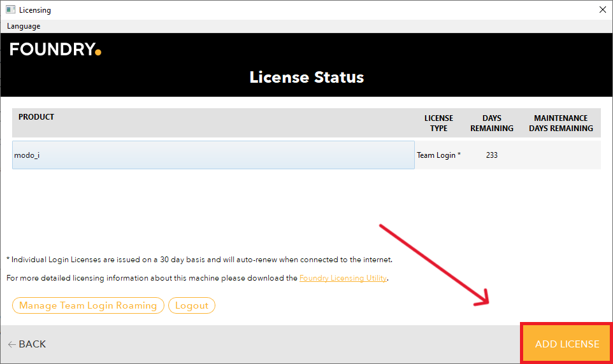613x364 pixels.
Task: Click the Licensing window title icon
Action: 11,10
